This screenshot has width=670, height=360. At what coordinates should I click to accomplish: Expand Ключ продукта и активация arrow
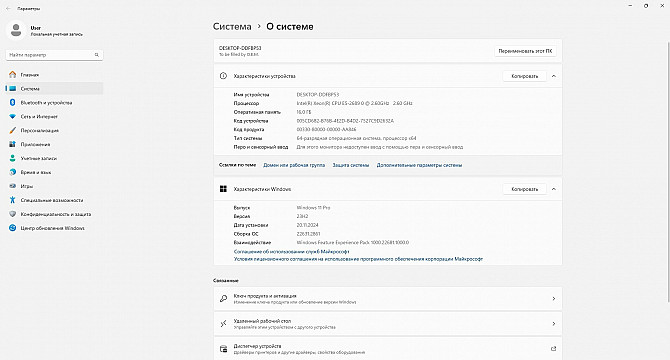[x=554, y=299]
